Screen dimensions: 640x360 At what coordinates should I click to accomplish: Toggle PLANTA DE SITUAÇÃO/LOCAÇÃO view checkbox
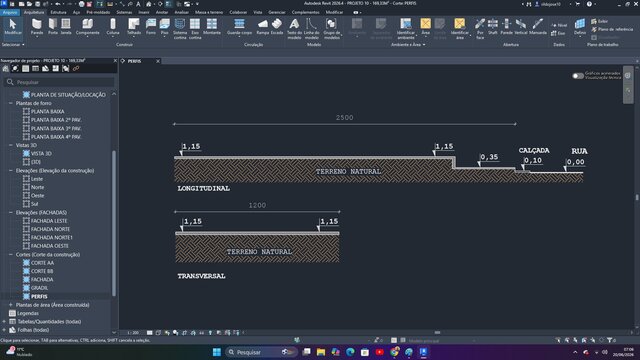click(x=26, y=95)
